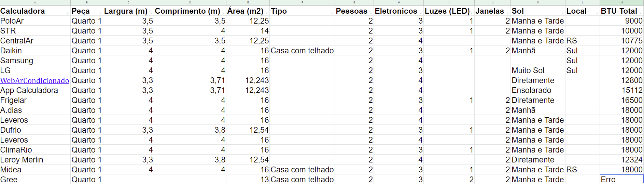
Task: Select the Erro cell in BTU Total
Action: tap(621, 180)
